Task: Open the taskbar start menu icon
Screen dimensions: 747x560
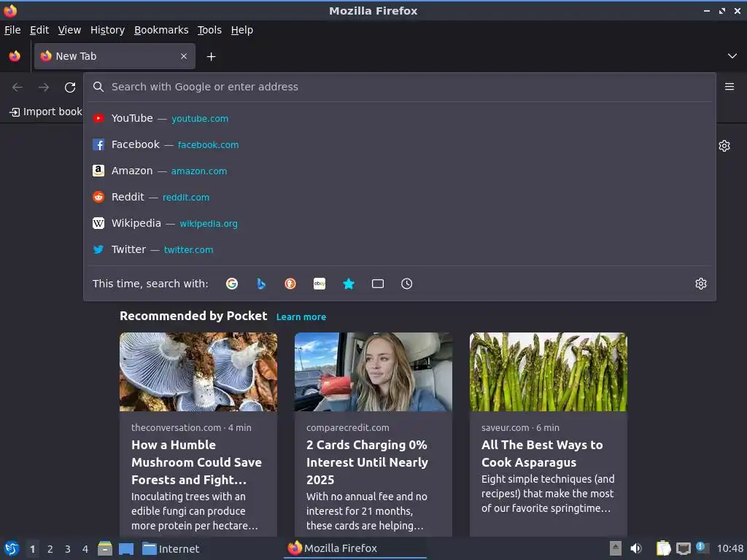Action: coord(12,548)
